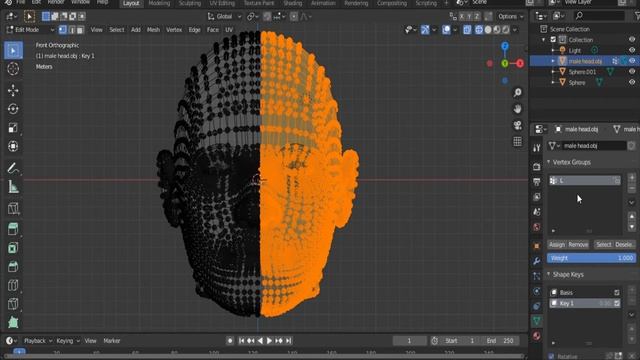Select the Knife tool
Viewport: 640px width, 360px height.
(x=13, y=304)
